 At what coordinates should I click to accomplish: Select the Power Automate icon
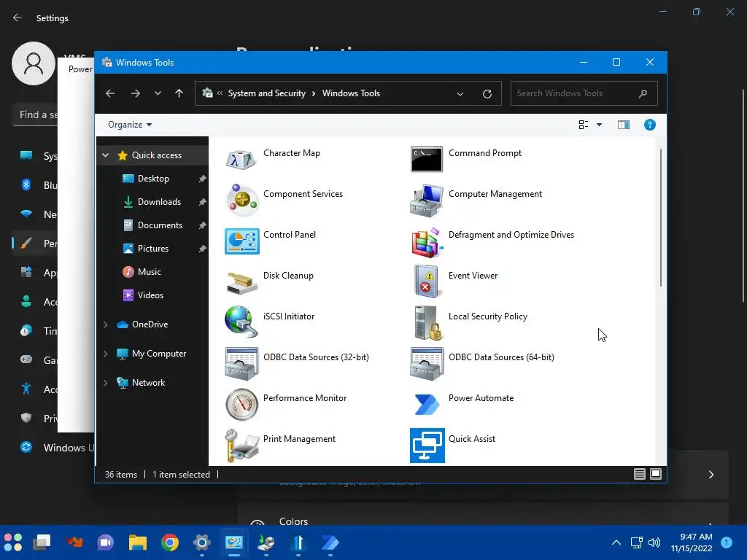coord(426,404)
